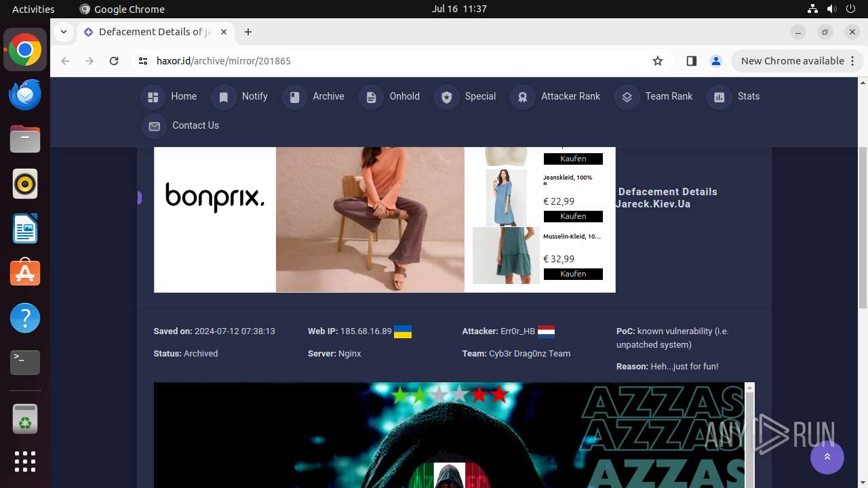Open the clock and calendar panel

pos(459,9)
